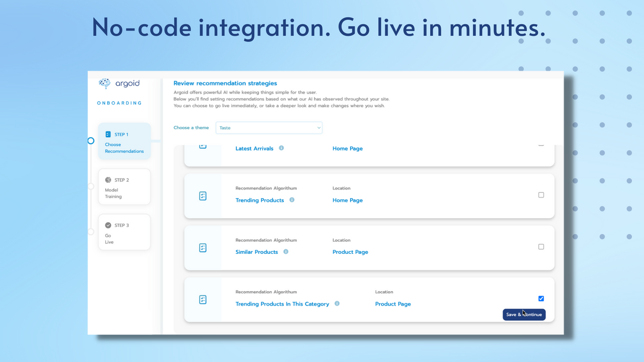Open the Product Page link under Similar Products
This screenshot has width=644, height=362.
click(x=350, y=251)
